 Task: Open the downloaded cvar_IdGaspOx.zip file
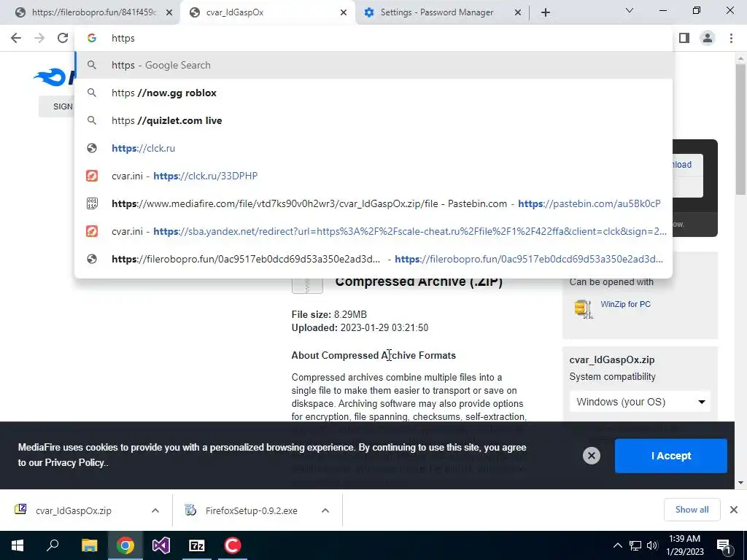click(74, 510)
